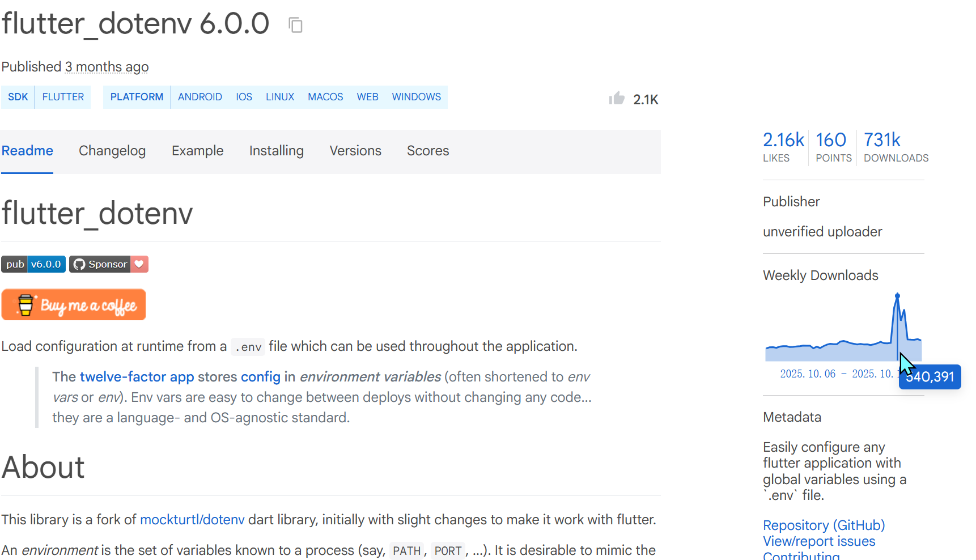Show the Versions tab

click(x=355, y=151)
